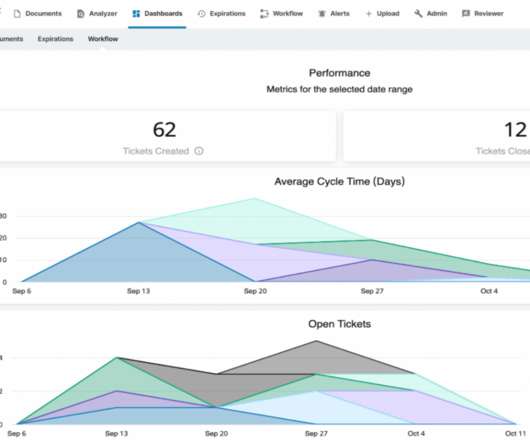Click the Analyzer icon in navigation

(x=80, y=14)
